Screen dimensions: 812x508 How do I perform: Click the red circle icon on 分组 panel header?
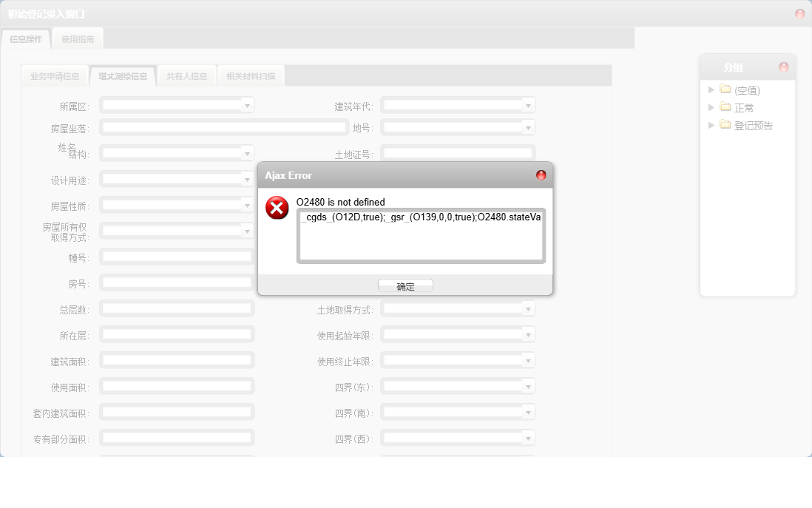(783, 66)
